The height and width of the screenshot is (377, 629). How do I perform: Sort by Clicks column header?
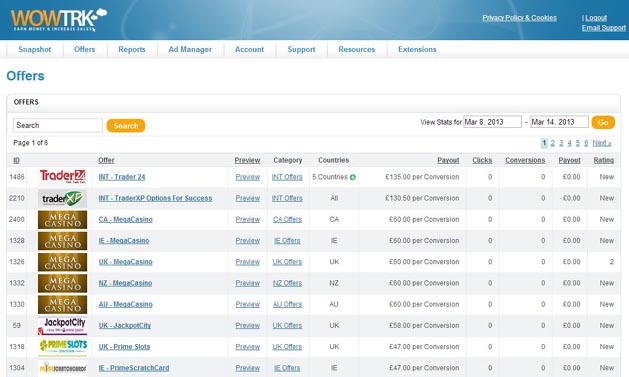(x=482, y=160)
